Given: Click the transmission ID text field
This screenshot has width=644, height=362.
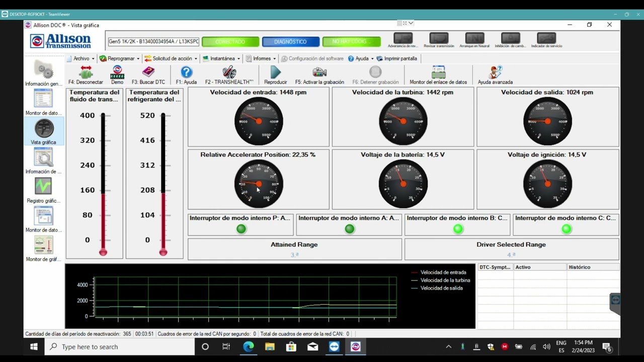Looking at the screenshot, I should pyautogui.click(x=153, y=41).
